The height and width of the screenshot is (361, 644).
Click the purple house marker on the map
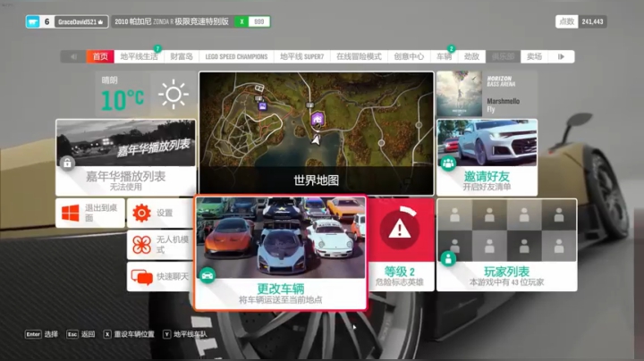(317, 120)
